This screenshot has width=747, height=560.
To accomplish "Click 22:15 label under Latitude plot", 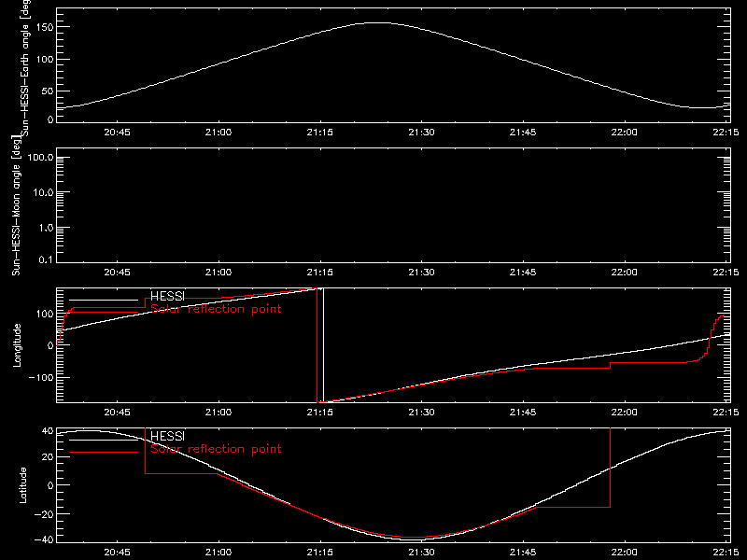I will tap(726, 553).
